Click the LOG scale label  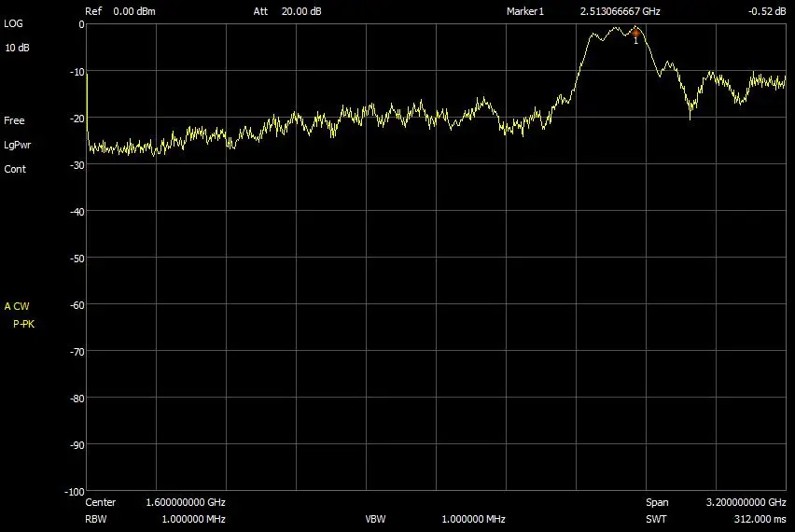[13, 23]
